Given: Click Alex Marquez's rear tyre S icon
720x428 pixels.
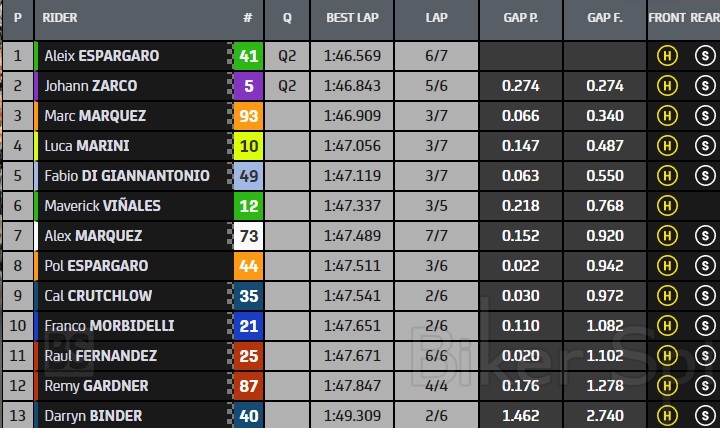Looking at the screenshot, I should pyautogui.click(x=703, y=236).
